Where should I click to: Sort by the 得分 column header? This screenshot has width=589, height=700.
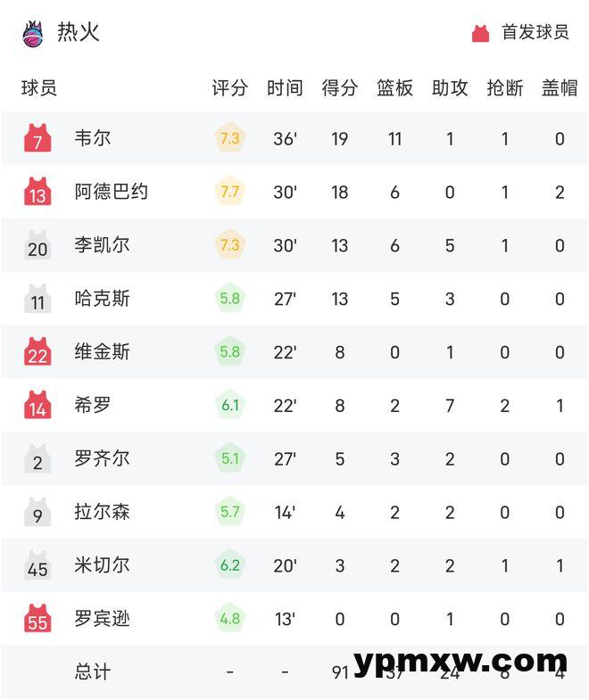click(339, 88)
